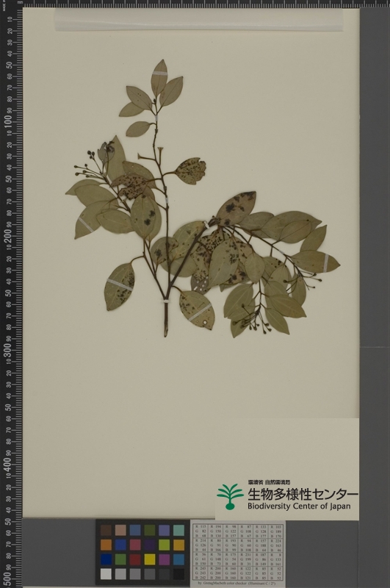
Task: Click the 300 mark on the vertical ruler
Action: [8, 351]
